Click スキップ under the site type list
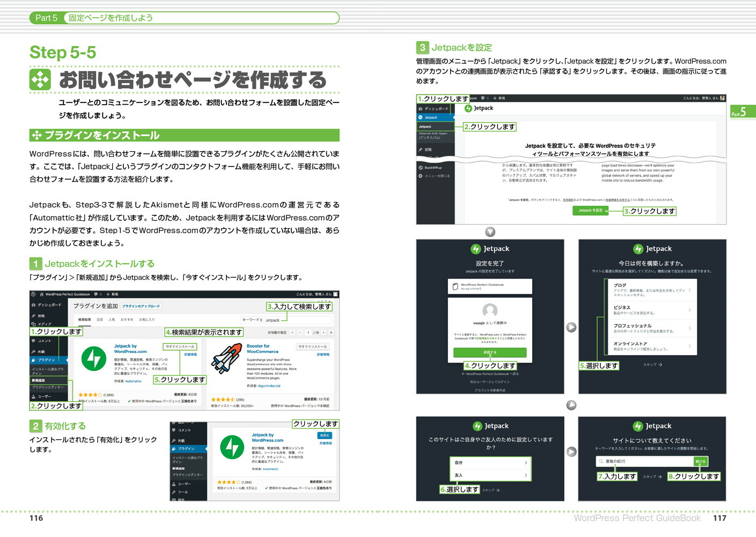The height and width of the screenshot is (537, 756). pyautogui.click(x=652, y=365)
